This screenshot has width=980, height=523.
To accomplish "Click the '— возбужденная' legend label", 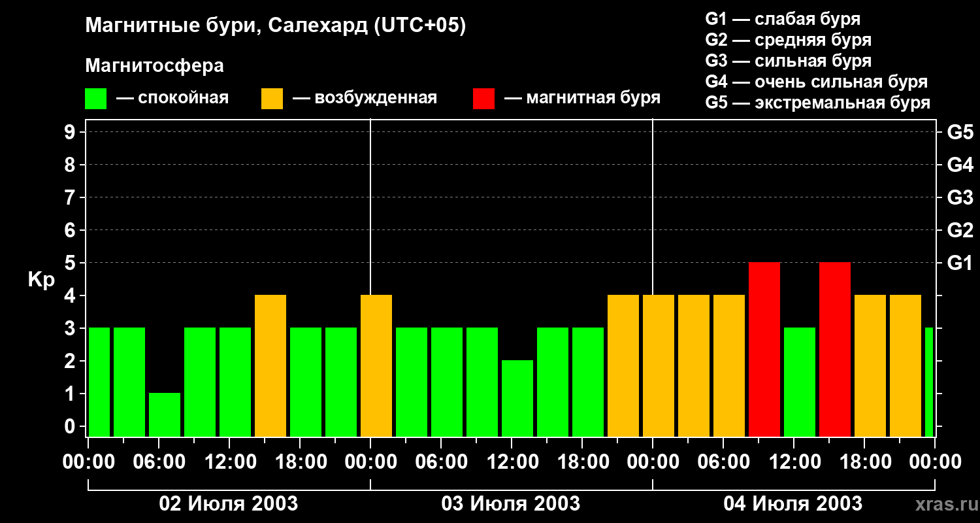I will (365, 98).
